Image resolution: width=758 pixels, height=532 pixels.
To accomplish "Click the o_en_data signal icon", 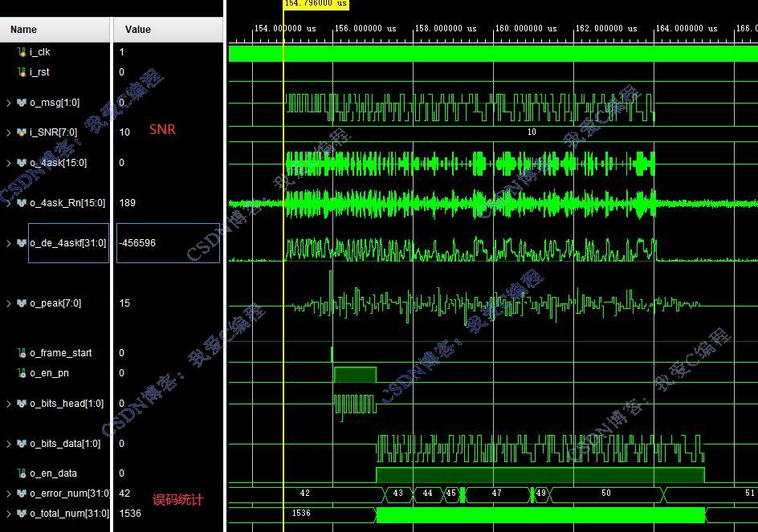I will (x=22, y=473).
